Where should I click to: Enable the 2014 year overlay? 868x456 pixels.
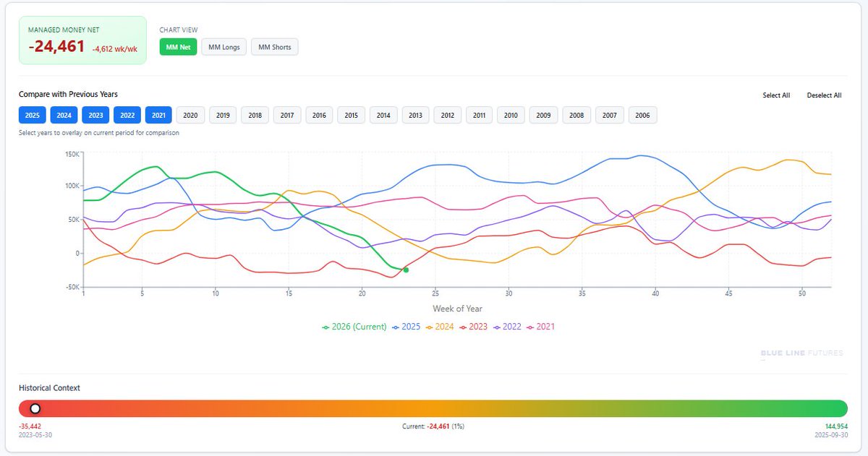pos(383,115)
